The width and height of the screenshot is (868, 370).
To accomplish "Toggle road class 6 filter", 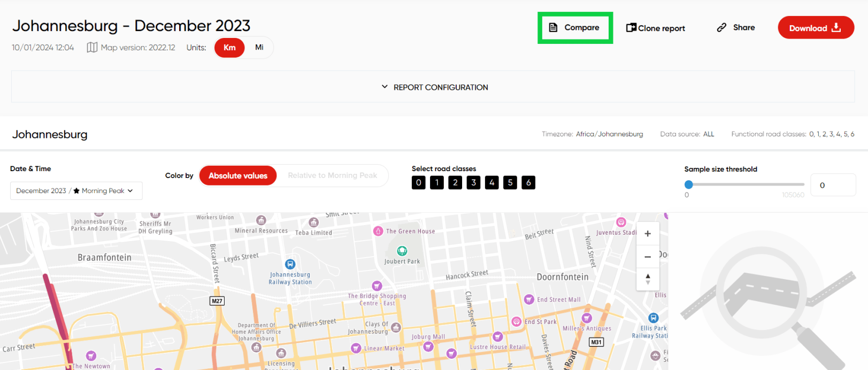I will (528, 183).
